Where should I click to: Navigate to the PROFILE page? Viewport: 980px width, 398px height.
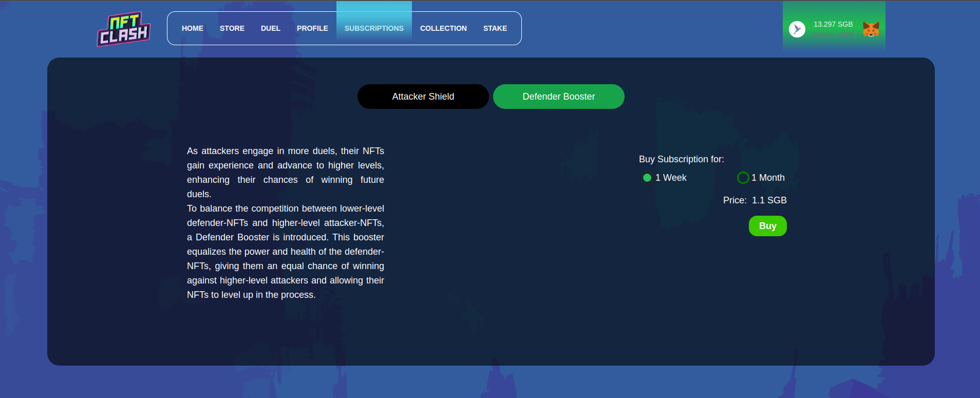pos(312,28)
